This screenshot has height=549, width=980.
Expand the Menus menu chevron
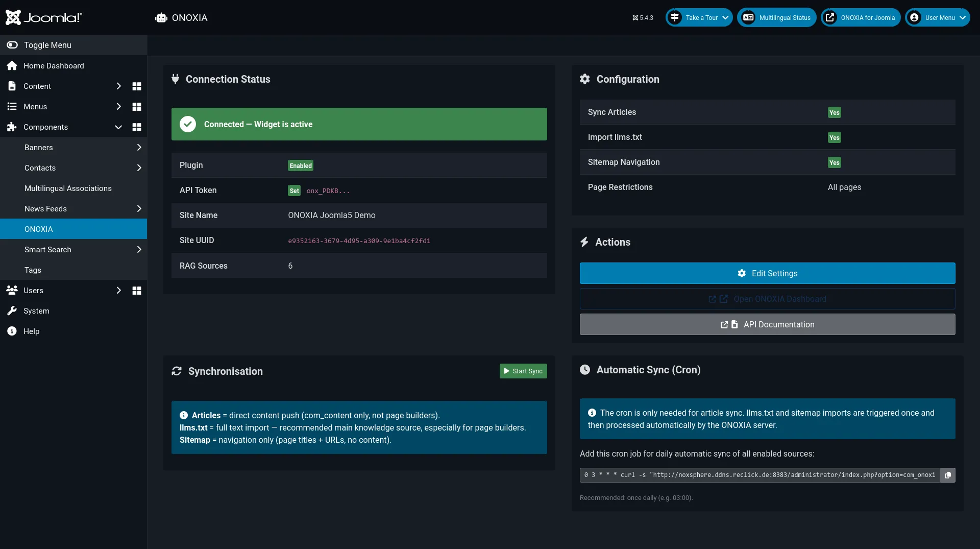click(118, 107)
